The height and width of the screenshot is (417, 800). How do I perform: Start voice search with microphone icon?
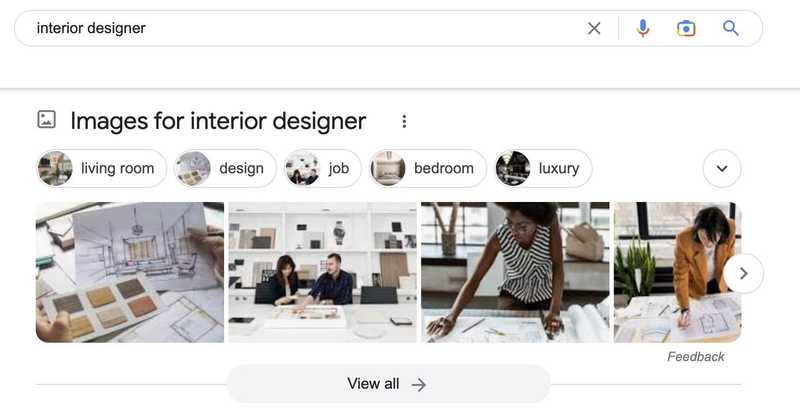pos(643,28)
